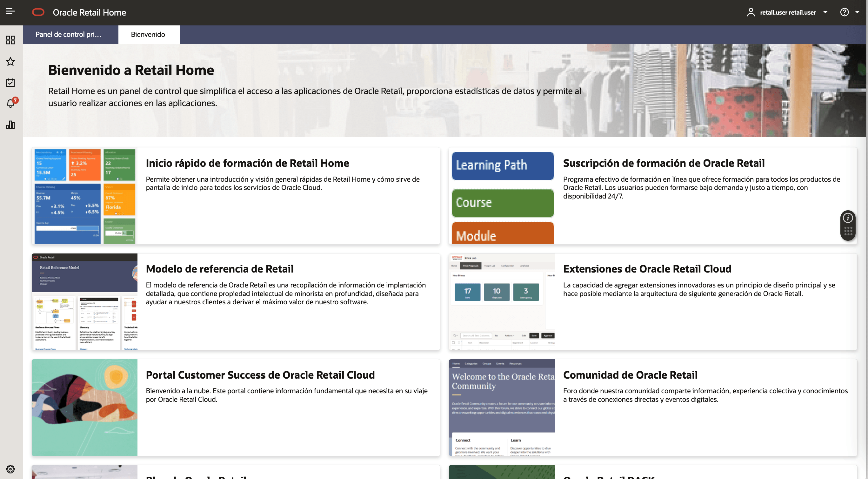Open the hamburger navigation menu
Image resolution: width=868 pixels, height=479 pixels.
(x=10, y=11)
